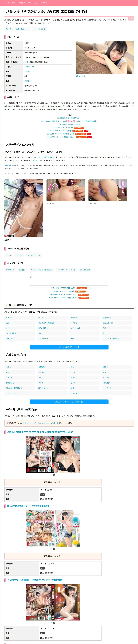138x644 pixels.
Task: Select the スリム feature tag
Action: (x=9, y=255)
